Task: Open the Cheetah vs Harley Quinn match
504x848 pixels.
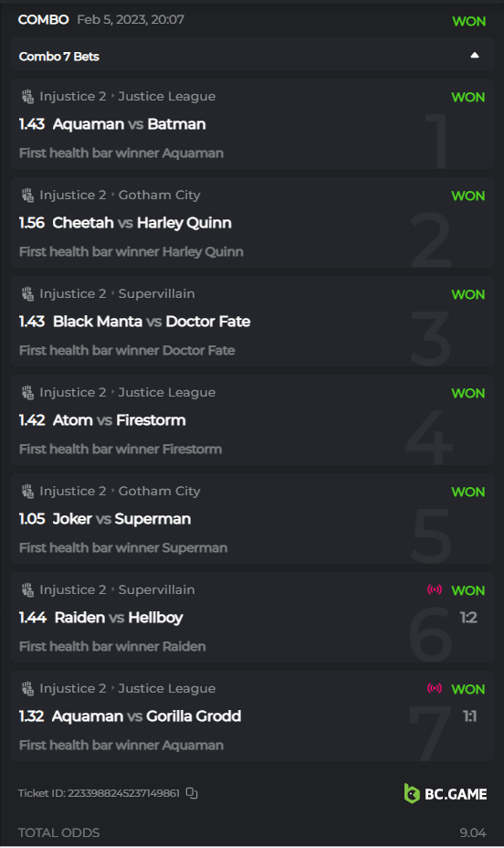Action: (142, 223)
